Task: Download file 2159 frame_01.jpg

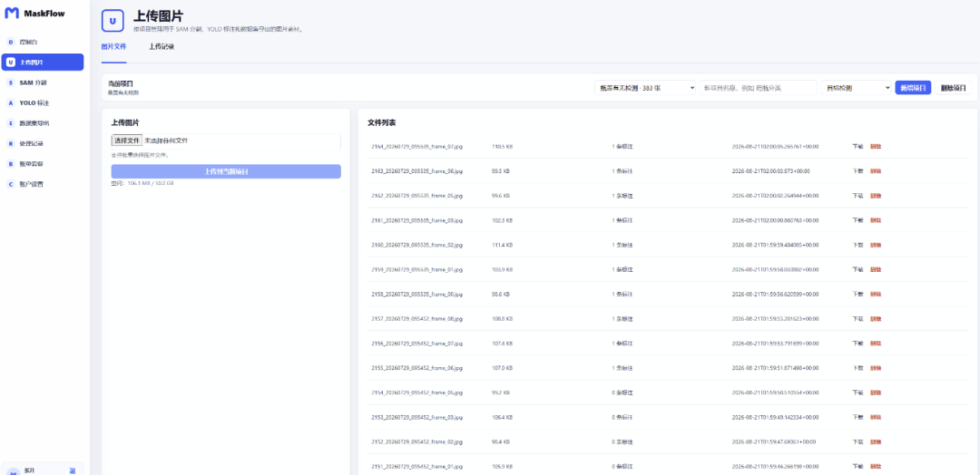Action: pyautogui.click(x=857, y=269)
